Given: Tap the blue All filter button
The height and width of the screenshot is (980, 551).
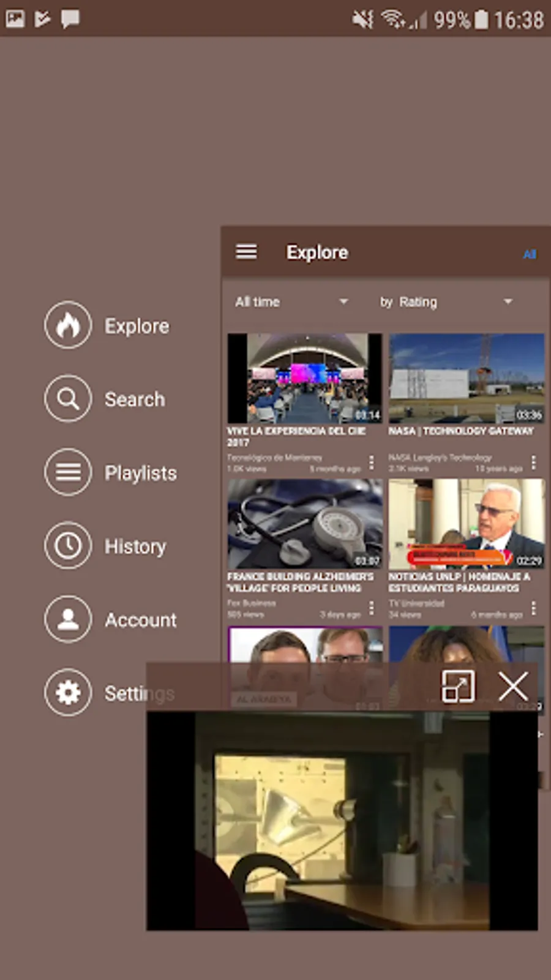Looking at the screenshot, I should point(530,254).
